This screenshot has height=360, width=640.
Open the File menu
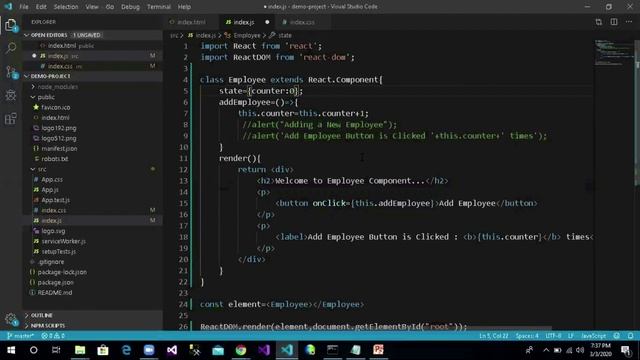[24, 7]
